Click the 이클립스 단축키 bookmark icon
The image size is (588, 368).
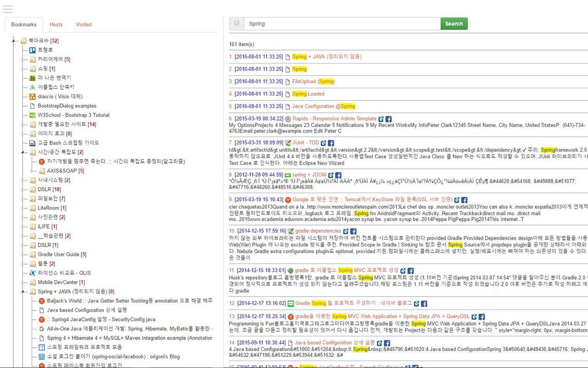[x=33, y=87]
